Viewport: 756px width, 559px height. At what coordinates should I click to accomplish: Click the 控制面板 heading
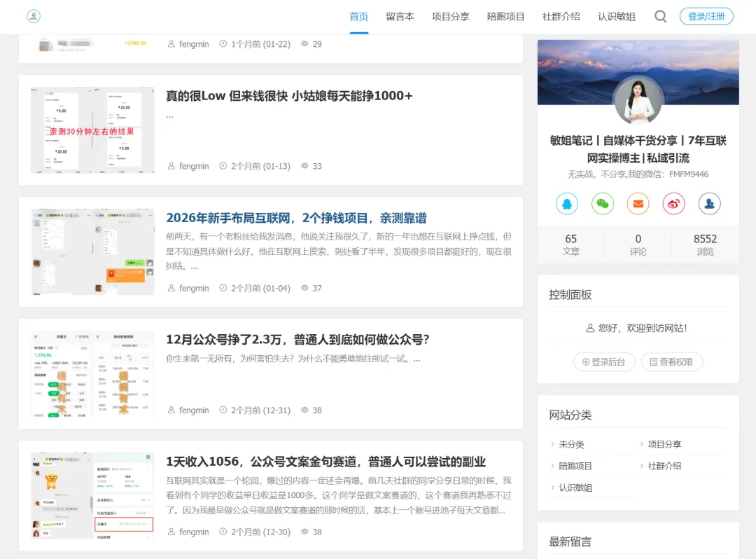click(x=570, y=295)
